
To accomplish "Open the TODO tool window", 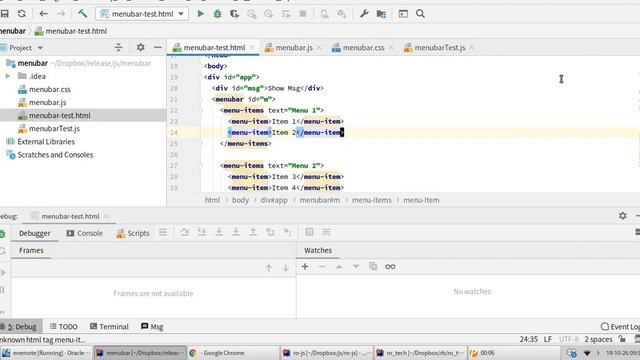I will pyautogui.click(x=64, y=327).
